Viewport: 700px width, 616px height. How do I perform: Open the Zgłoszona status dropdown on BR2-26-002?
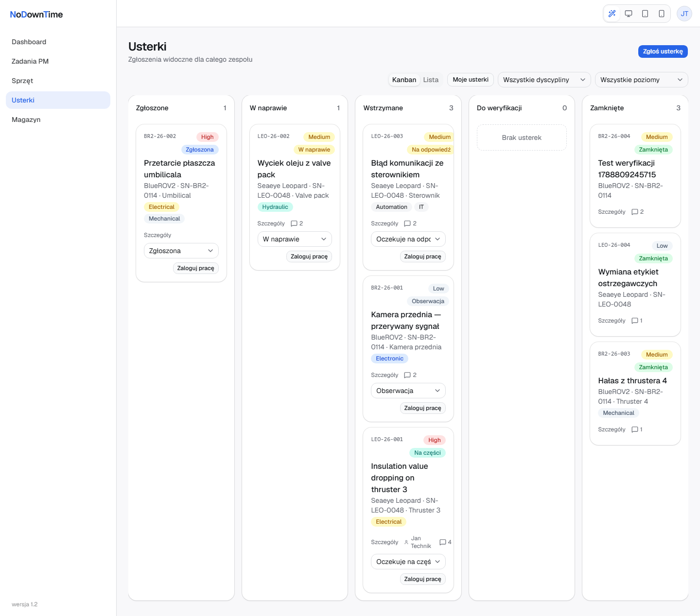(x=181, y=251)
